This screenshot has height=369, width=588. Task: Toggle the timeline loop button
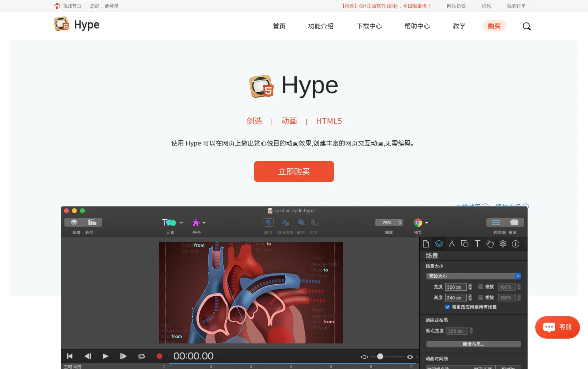[x=142, y=356]
